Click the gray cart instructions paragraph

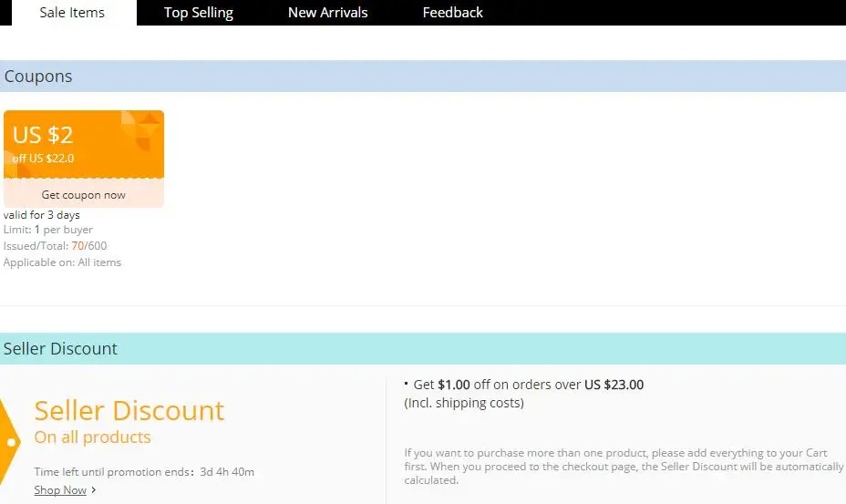[624, 467]
